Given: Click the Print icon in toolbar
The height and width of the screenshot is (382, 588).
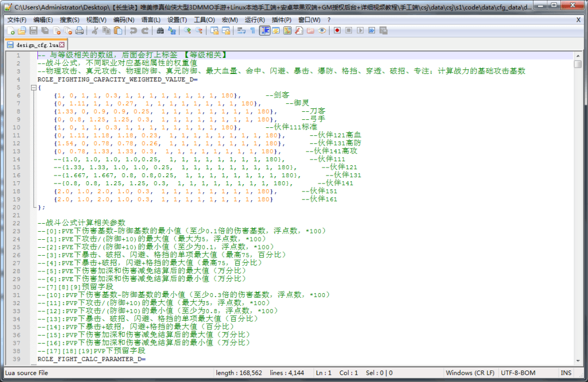Looking at the screenshot, I should tap(79, 30).
